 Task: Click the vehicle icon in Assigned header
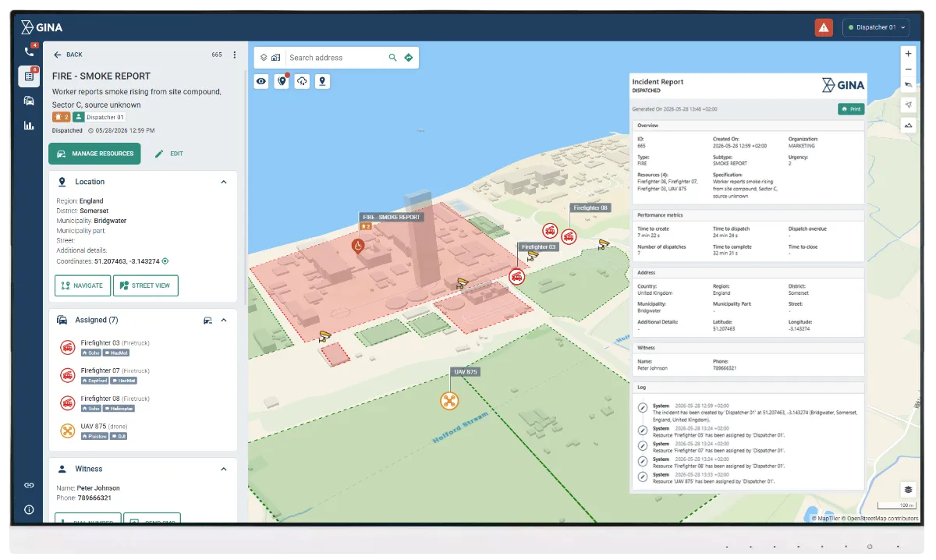click(x=207, y=320)
